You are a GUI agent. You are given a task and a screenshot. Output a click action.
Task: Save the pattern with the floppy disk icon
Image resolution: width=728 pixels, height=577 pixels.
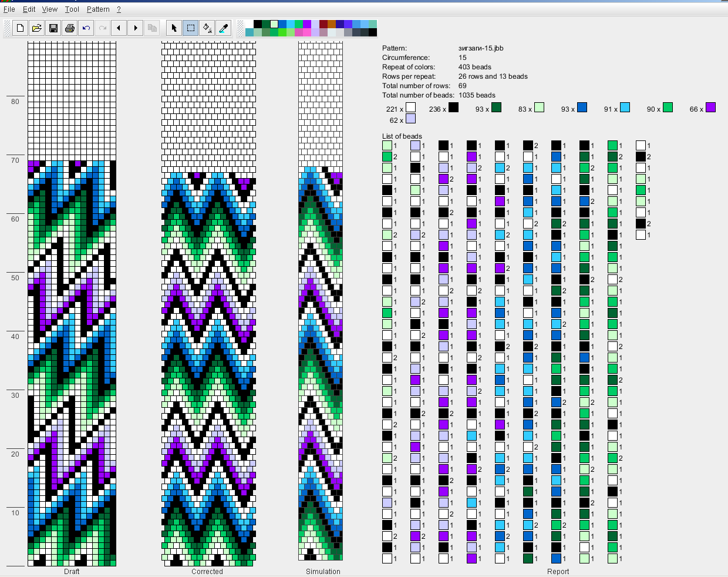pyautogui.click(x=53, y=28)
